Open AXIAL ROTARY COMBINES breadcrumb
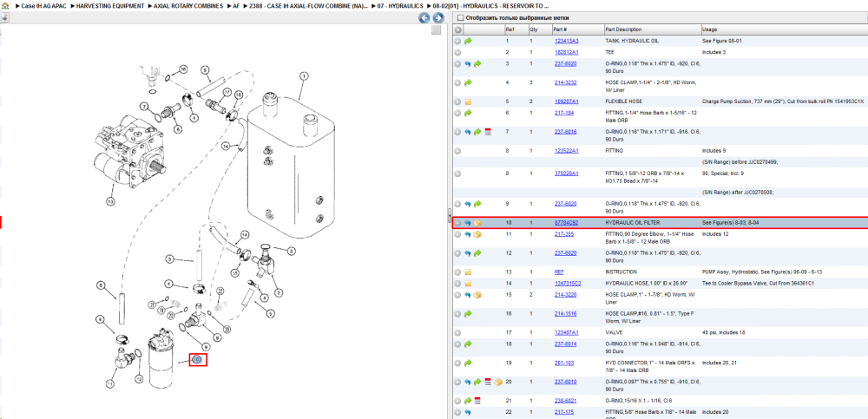The width and height of the screenshot is (868, 419). 188,5
